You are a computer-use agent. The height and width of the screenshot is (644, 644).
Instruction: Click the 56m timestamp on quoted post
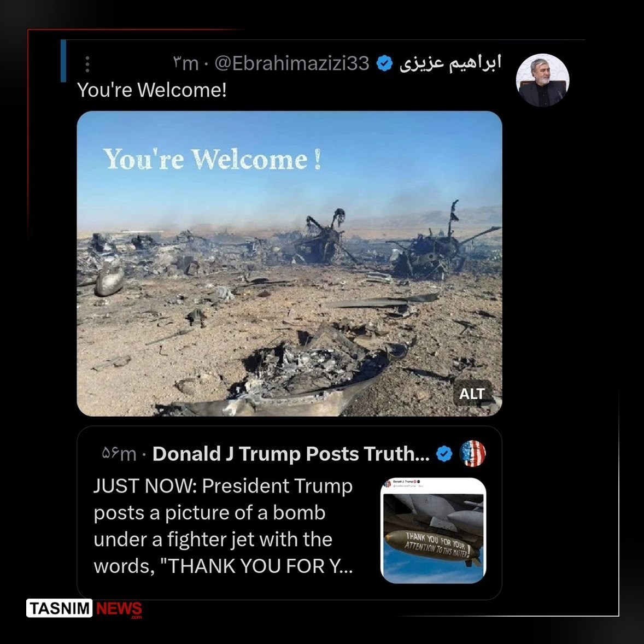[x=119, y=454]
